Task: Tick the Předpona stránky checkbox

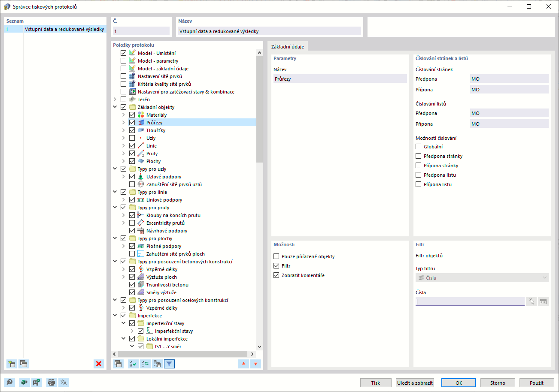Action: 418,156
